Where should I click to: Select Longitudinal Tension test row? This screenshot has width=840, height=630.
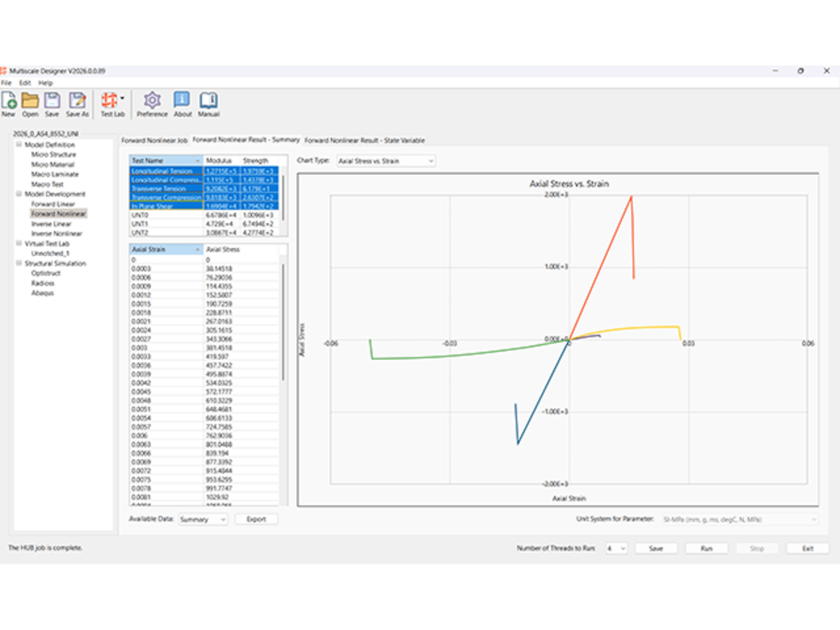point(204,171)
